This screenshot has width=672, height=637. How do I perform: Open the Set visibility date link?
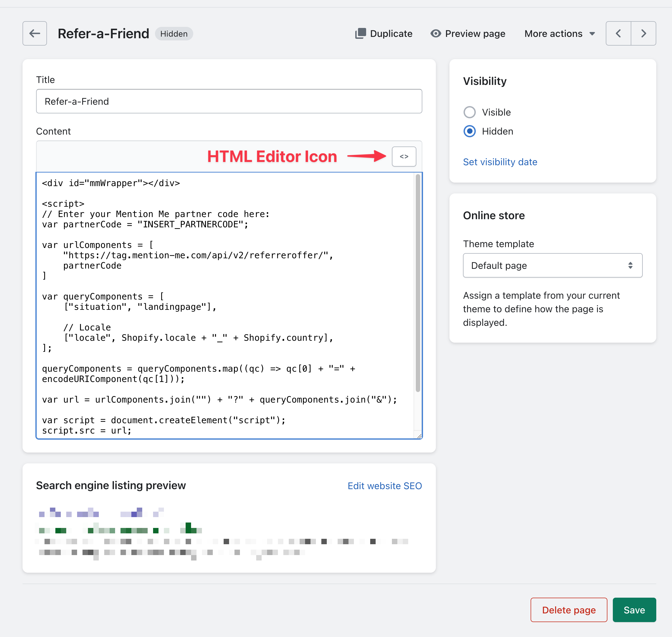pos(500,162)
